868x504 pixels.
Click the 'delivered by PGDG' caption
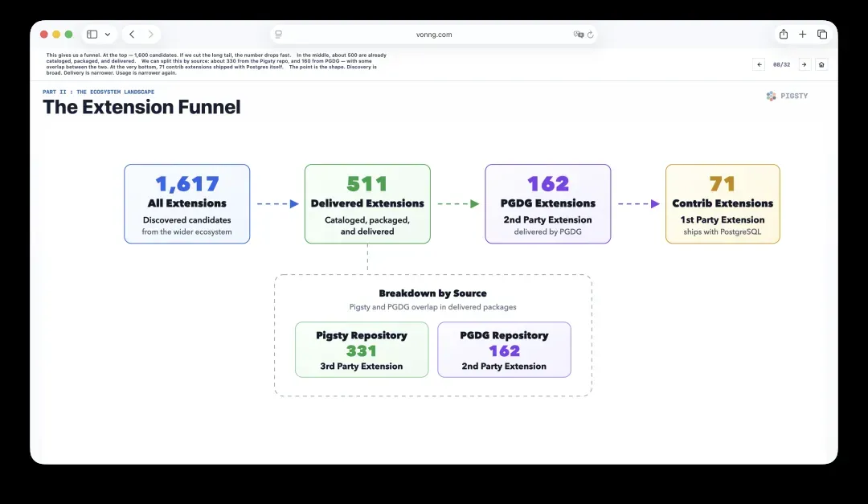coord(547,232)
